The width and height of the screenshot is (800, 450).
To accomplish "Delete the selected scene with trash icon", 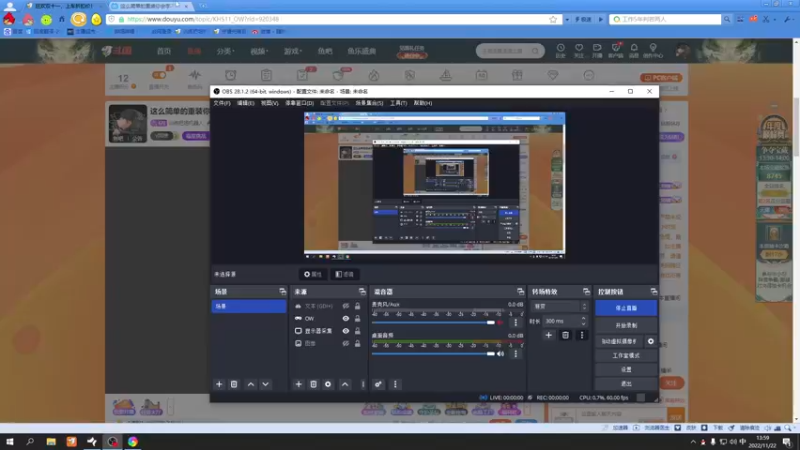I will (234, 384).
